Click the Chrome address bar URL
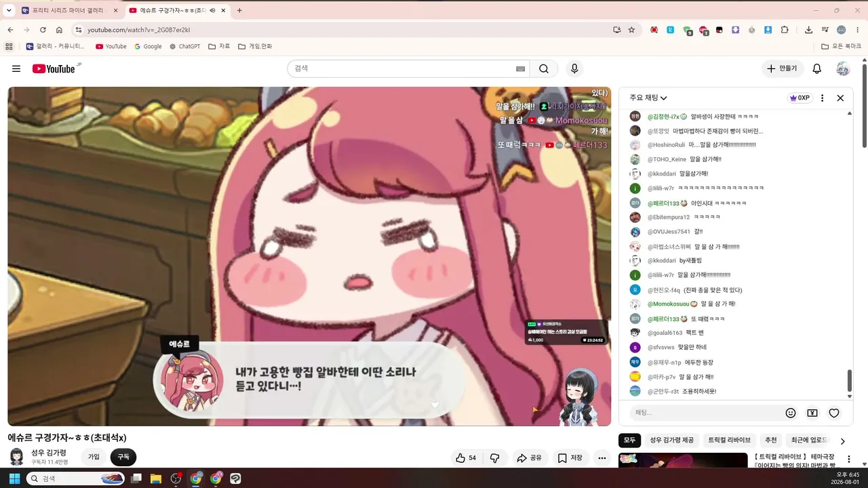Screen dimensions: 868x488 click(138, 30)
